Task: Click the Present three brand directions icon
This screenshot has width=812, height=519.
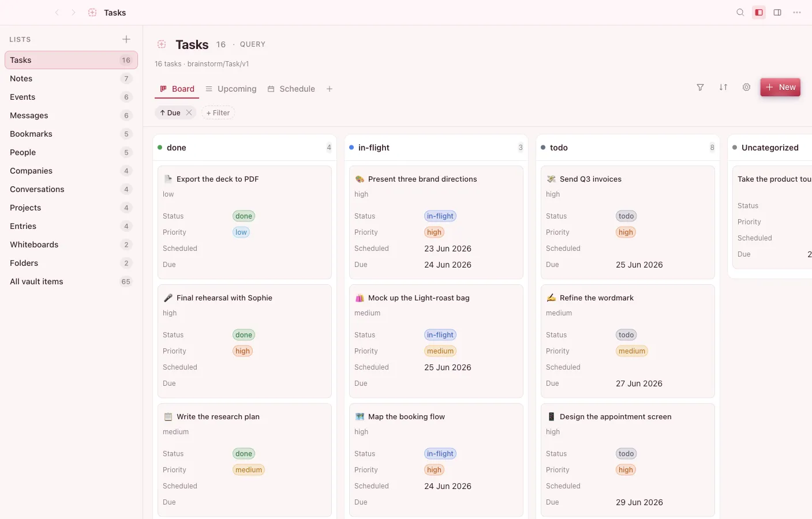Action: coord(360,179)
